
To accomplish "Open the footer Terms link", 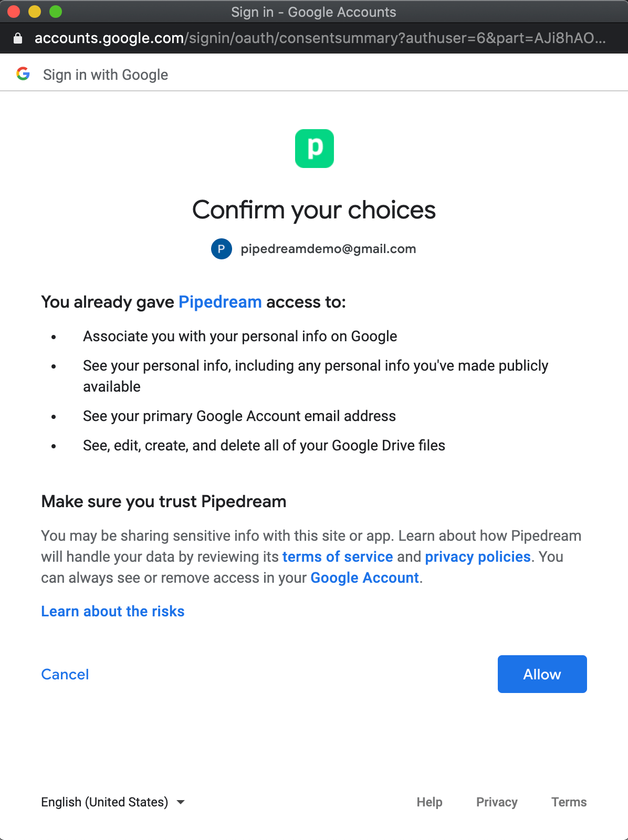I will [x=569, y=802].
